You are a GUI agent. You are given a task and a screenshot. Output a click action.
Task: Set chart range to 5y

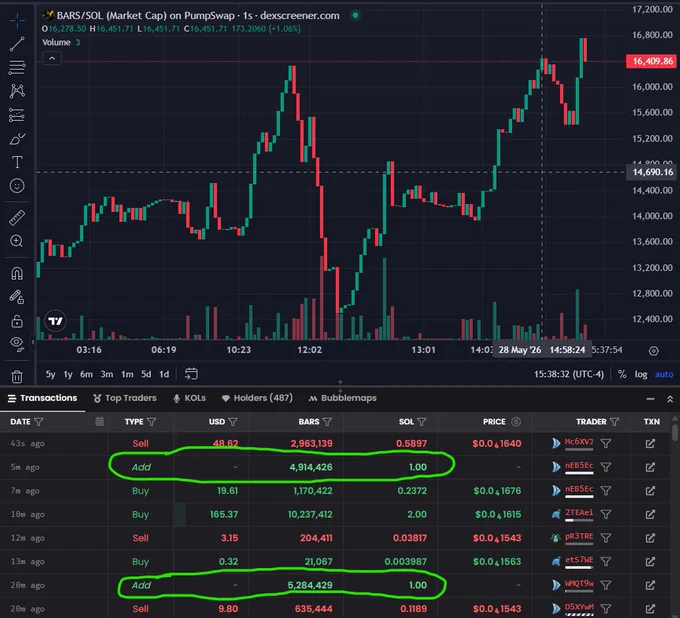[50, 374]
